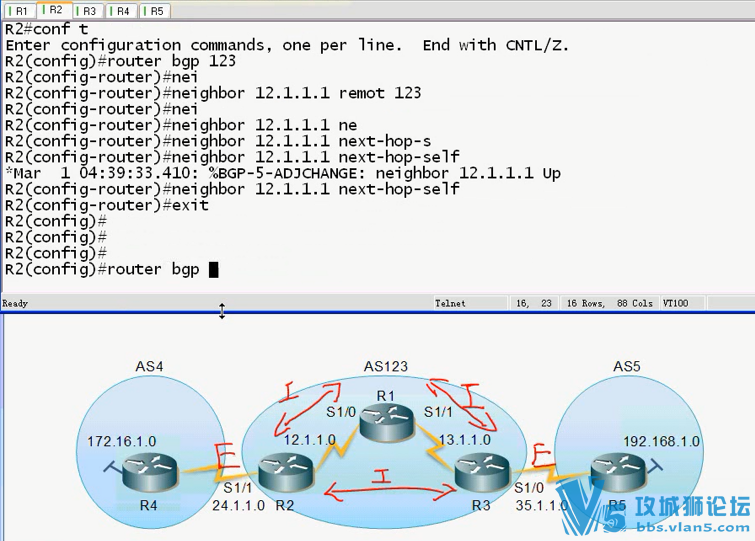
Task: Click the cursor position '16, 23' status entry
Action: (x=534, y=303)
